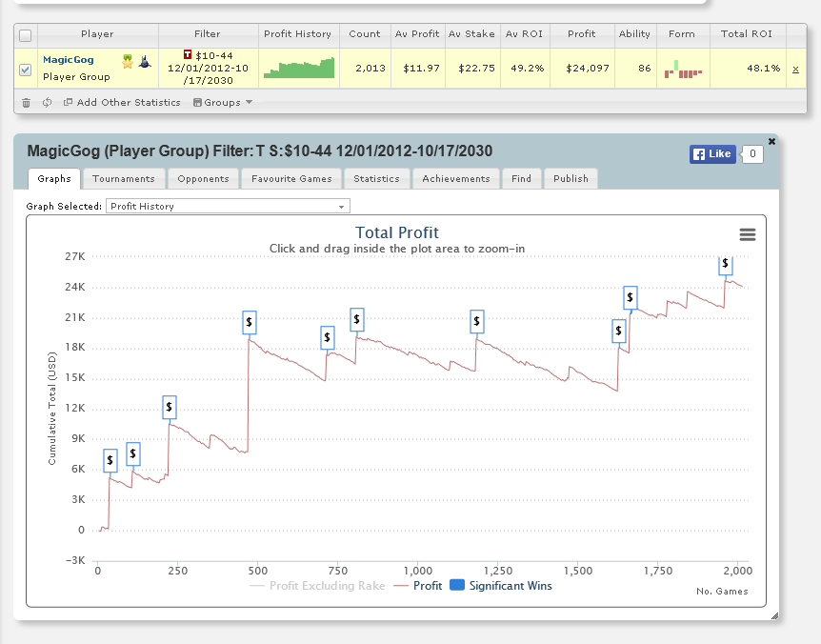Click the shark icon next to MagicGog

tap(145, 62)
